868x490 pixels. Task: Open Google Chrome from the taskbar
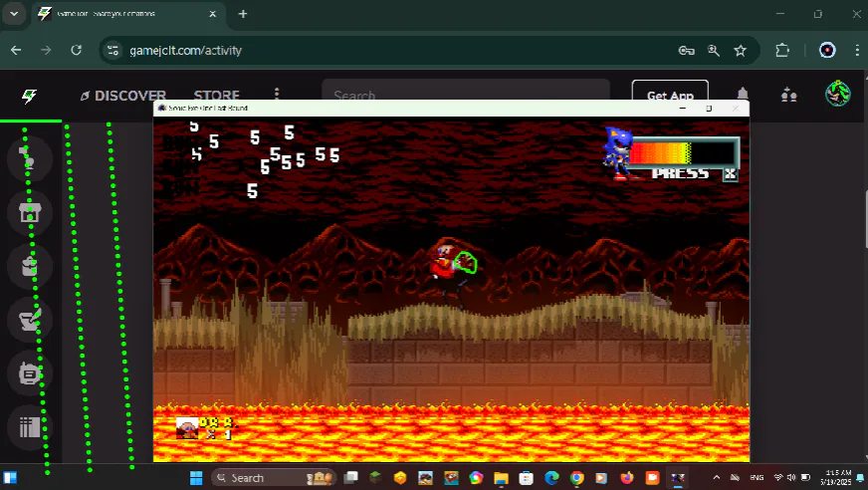pyautogui.click(x=576, y=478)
